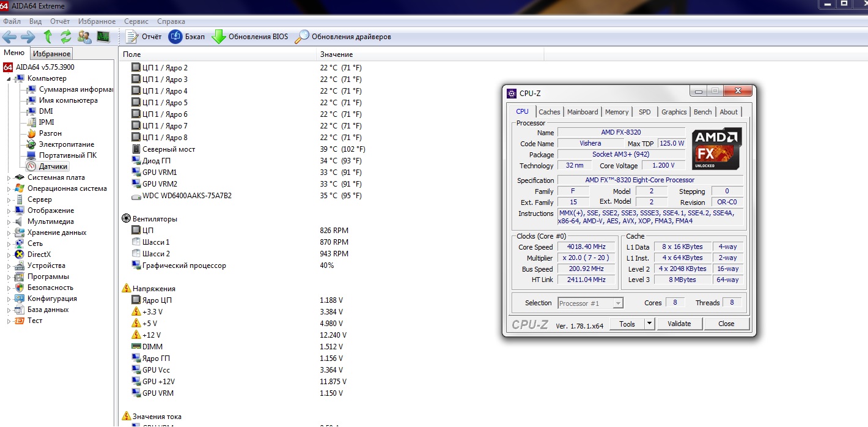The width and height of the screenshot is (868, 427).
Task: Click the Tools button in CPU-Z
Action: click(627, 324)
